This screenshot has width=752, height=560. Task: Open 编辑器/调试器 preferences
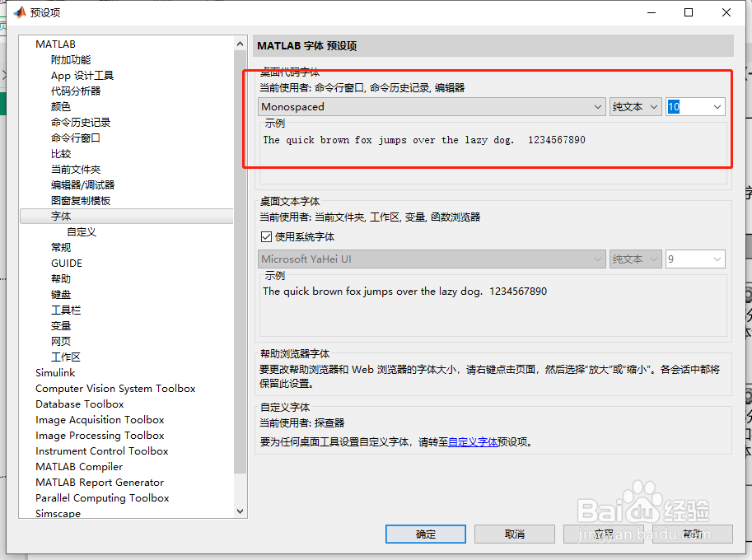83,185
